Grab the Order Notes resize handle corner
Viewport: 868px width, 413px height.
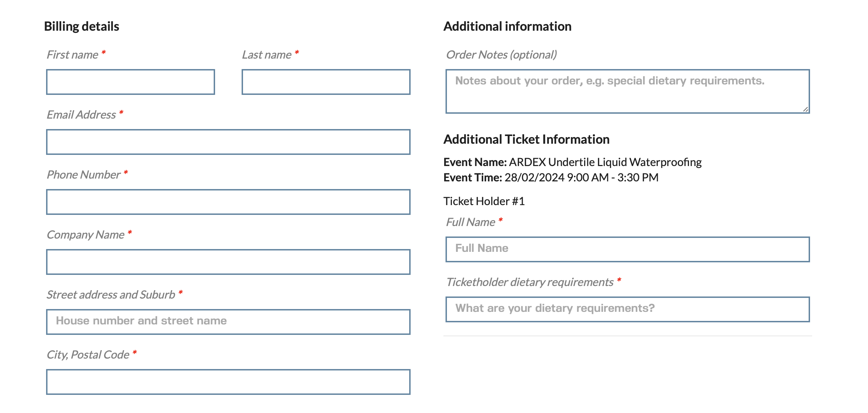[806, 109]
